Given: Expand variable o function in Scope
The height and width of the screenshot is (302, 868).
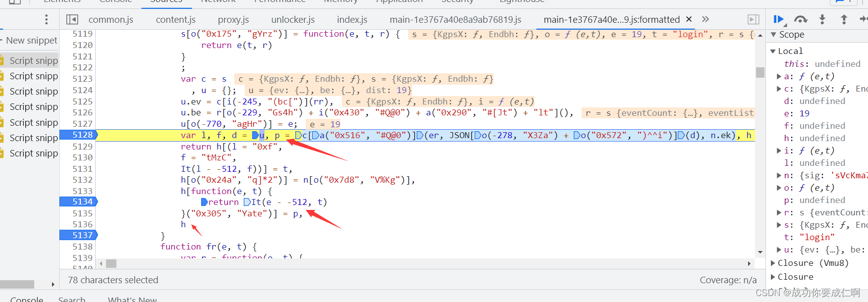Looking at the screenshot, I should [x=779, y=188].
